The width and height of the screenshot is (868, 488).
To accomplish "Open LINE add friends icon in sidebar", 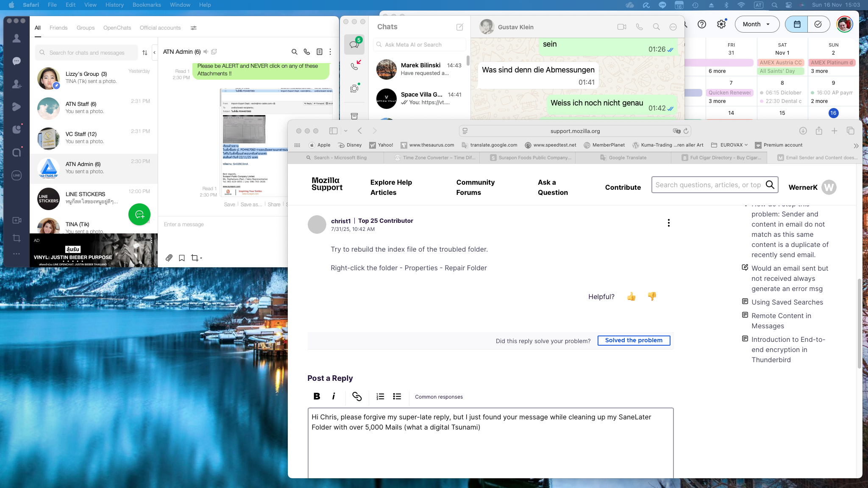I will (17, 84).
